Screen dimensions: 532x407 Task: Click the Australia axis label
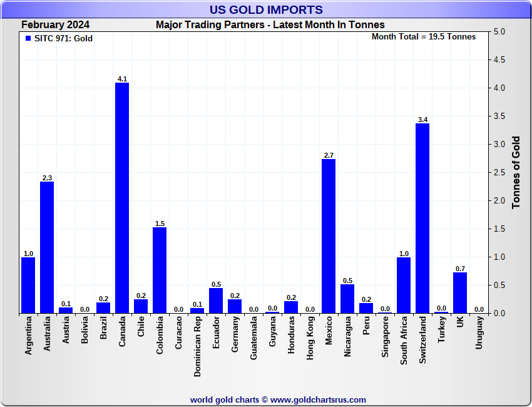[47, 333]
